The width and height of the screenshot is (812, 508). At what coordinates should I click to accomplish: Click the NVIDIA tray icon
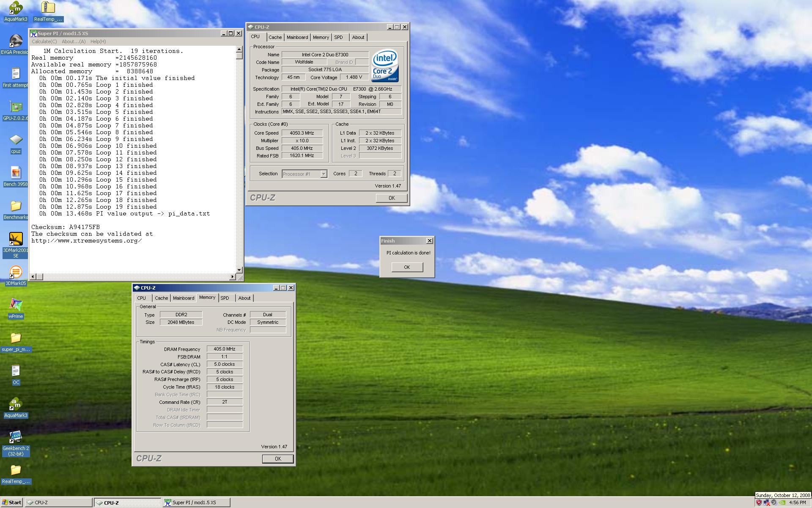click(782, 502)
